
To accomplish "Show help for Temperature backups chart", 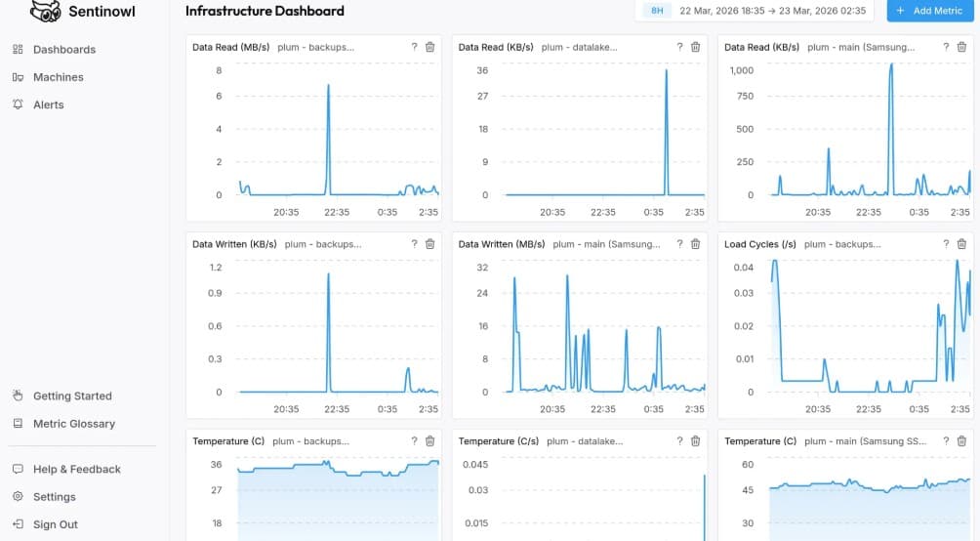I will point(414,441).
